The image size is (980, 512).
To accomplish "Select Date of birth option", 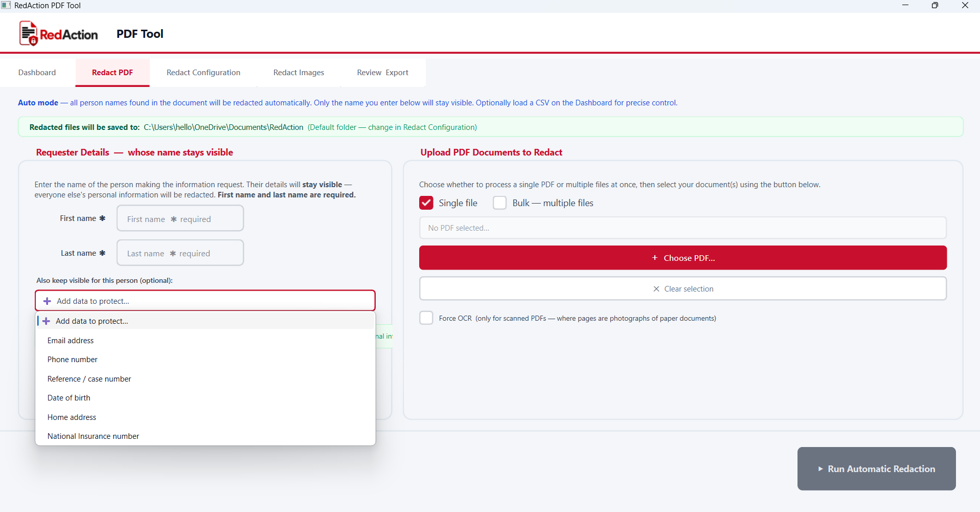I will [x=206, y=398].
